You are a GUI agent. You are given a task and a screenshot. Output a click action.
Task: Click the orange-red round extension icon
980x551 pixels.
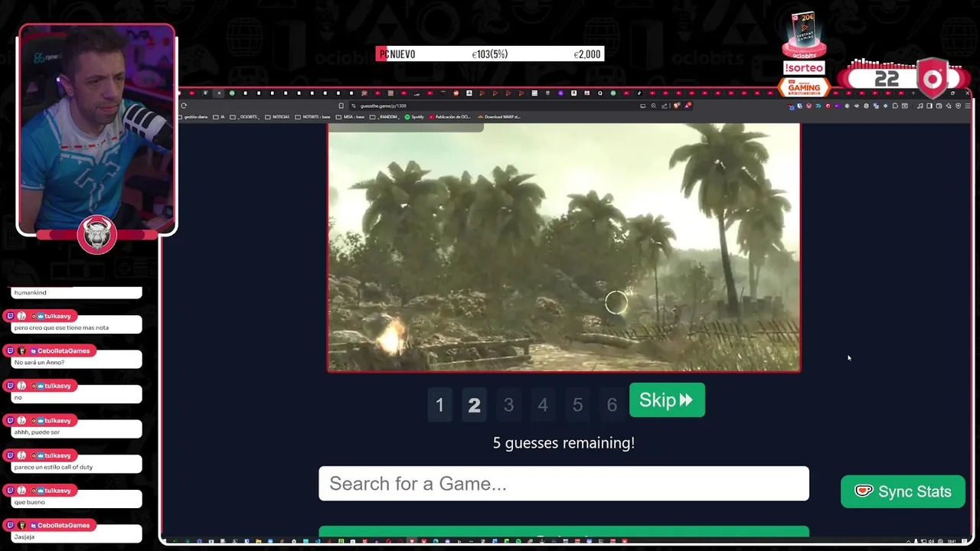tap(828, 106)
